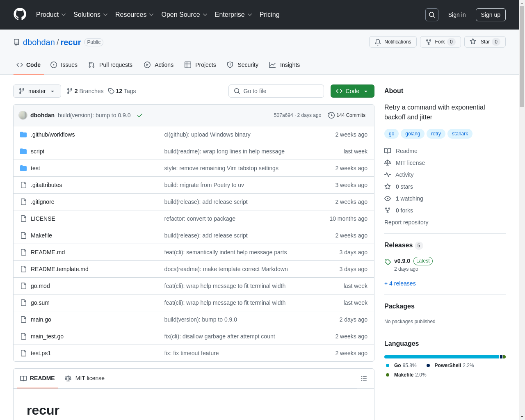Click the Go language color bar
The image size is (525, 420).
click(x=442, y=357)
